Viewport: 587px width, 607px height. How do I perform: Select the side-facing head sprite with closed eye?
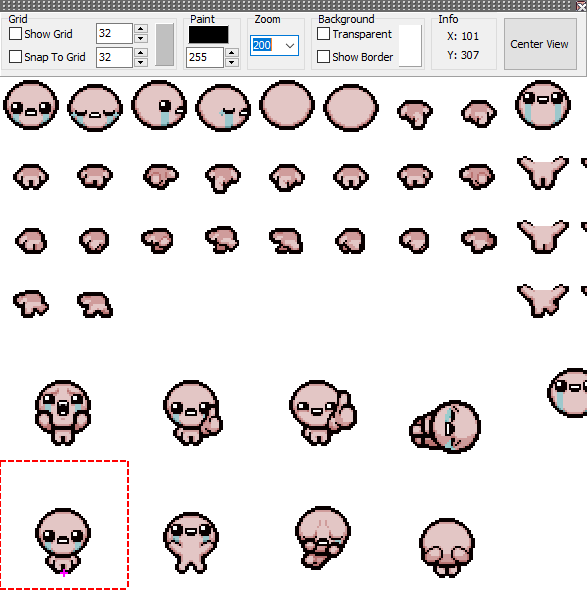[223, 108]
